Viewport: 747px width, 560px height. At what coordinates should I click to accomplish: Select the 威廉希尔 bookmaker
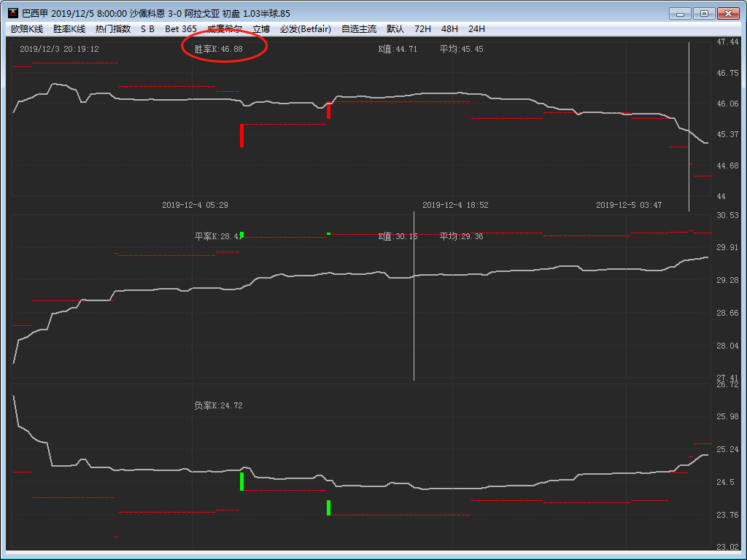point(225,29)
